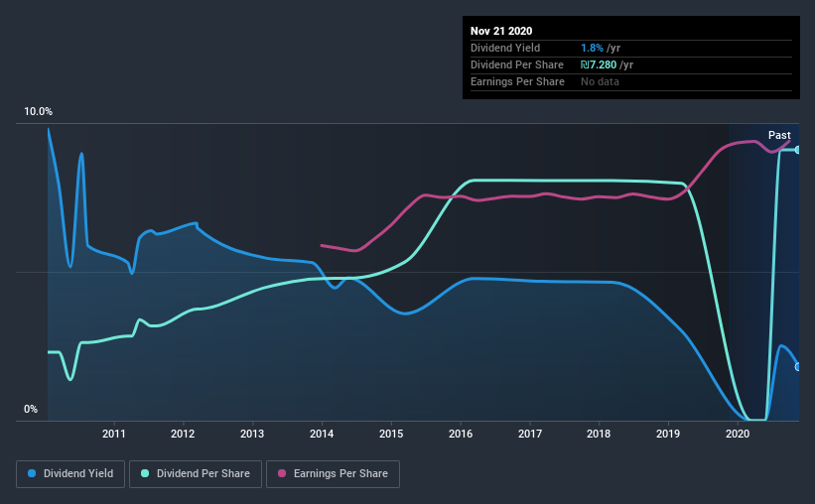Select the 2020 x-axis label
This screenshot has height=504, width=815.
[738, 434]
